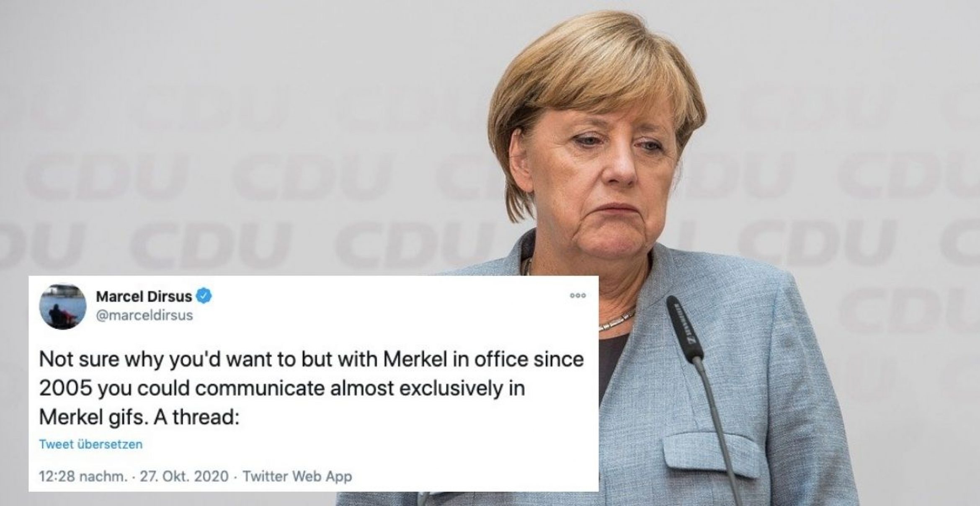Select the 27. Okt. 2020 date
The image size is (980, 506).
(184, 476)
